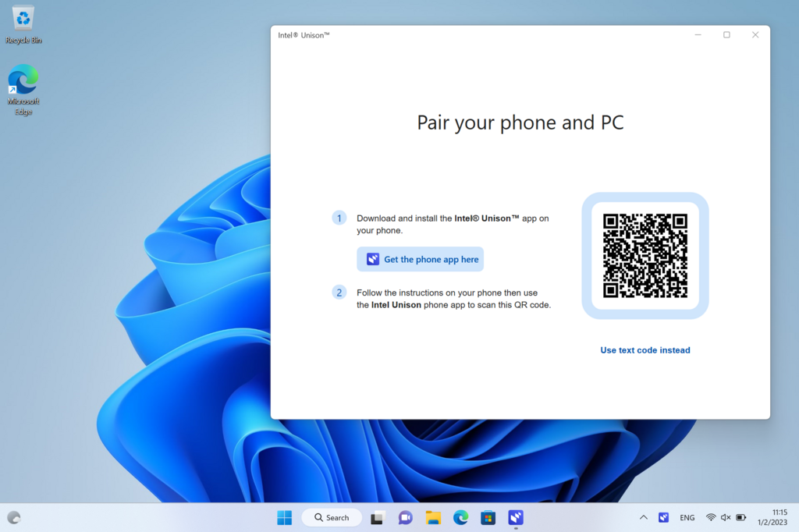799x532 pixels.
Task: Close the Intel Unison window
Action: 755,34
